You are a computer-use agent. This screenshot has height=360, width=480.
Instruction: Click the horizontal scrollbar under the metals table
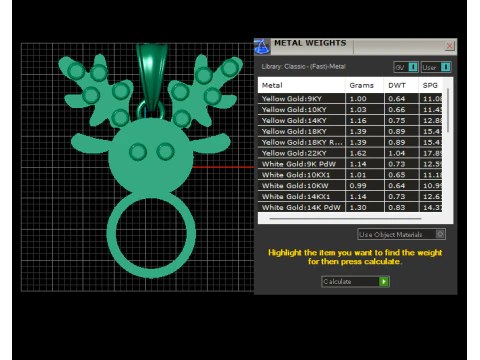(x=345, y=219)
